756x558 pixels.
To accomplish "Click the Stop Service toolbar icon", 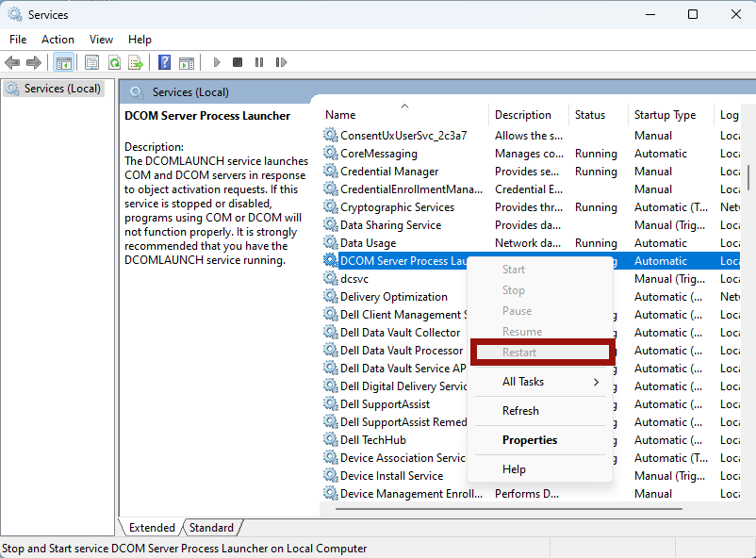I will click(x=238, y=62).
